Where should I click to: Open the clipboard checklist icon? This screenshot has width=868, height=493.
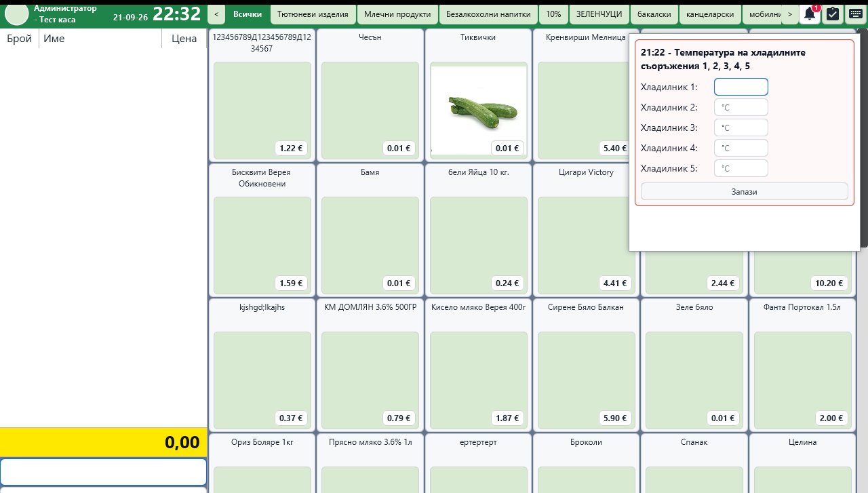[833, 14]
